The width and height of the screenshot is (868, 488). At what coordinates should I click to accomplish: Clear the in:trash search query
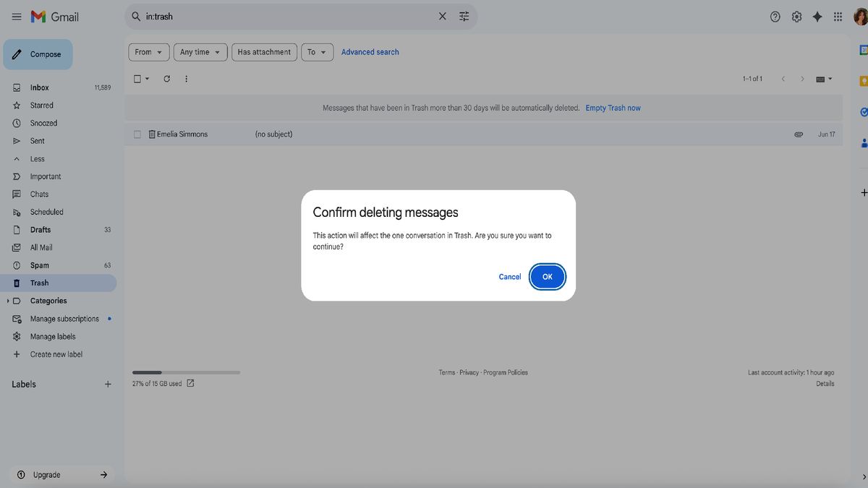[442, 16]
